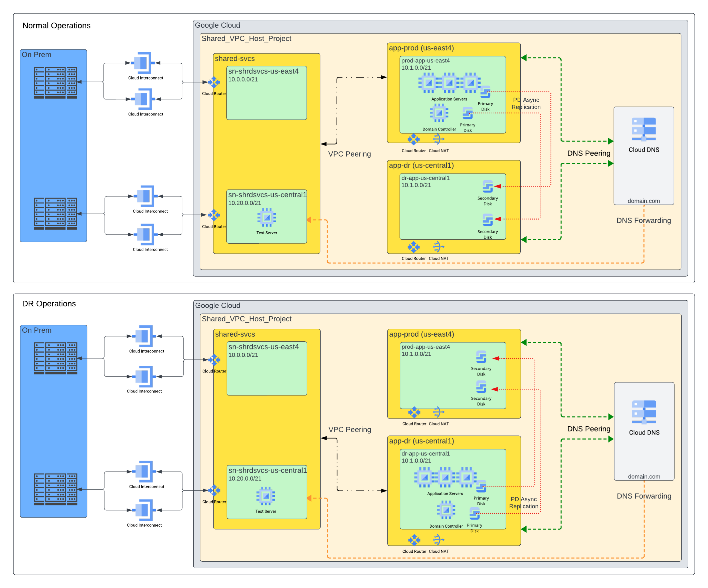Select "VPC Peering" label in DR Operations diagram
This screenshot has width=708, height=588.
pyautogui.click(x=350, y=429)
